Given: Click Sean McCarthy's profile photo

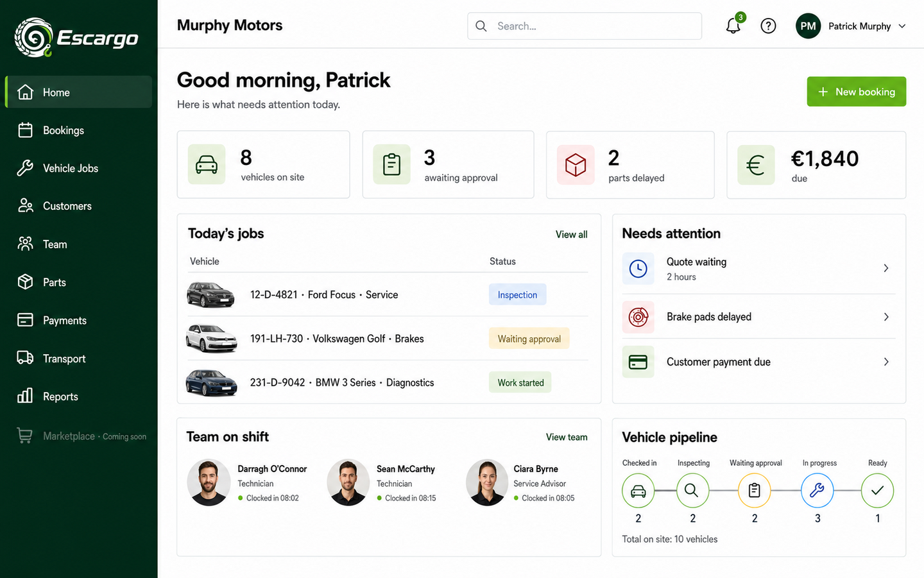Looking at the screenshot, I should pyautogui.click(x=348, y=482).
